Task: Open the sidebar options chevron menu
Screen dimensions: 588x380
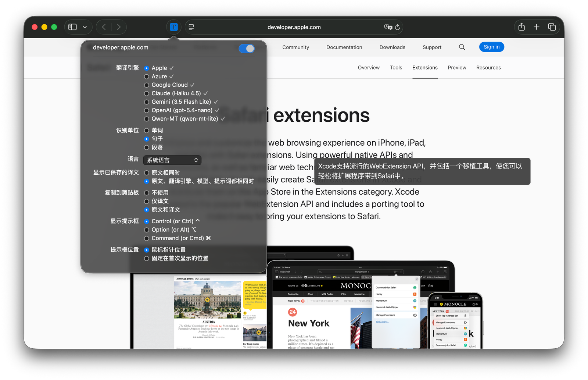Action: coord(85,27)
